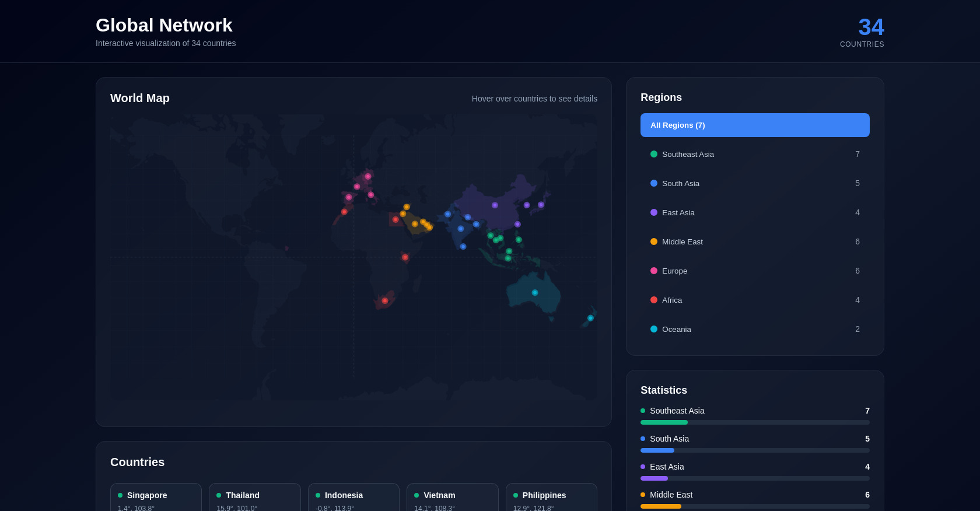This screenshot has height=511, width=980.
Task: Click the Global Network page title
Action: 164,25
